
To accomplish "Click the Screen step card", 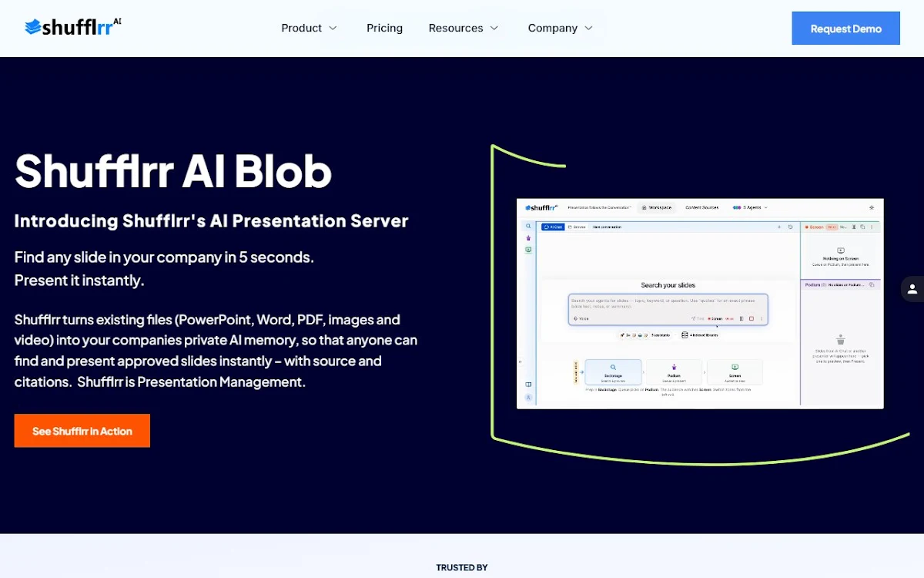I will (735, 372).
